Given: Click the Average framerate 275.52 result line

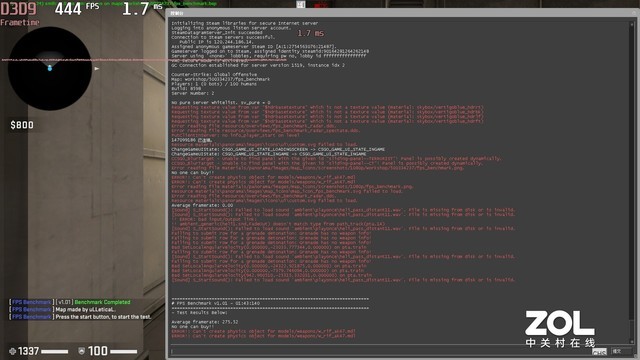Looking at the screenshot, I should pos(205,322).
